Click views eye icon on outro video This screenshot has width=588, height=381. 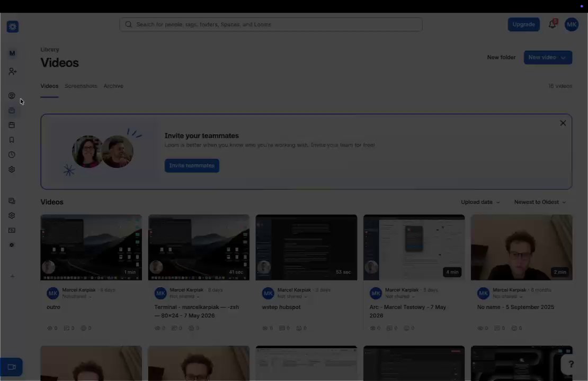pyautogui.click(x=49, y=328)
